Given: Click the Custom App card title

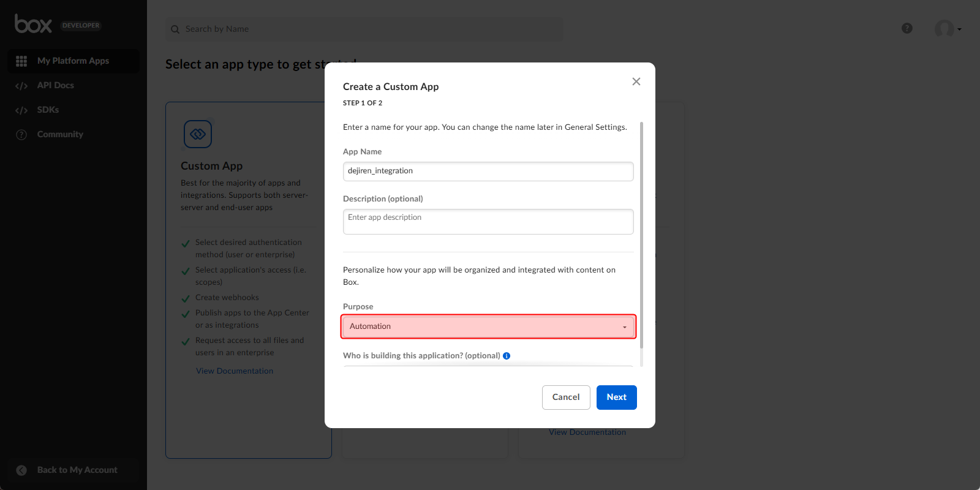Looking at the screenshot, I should click(x=212, y=166).
